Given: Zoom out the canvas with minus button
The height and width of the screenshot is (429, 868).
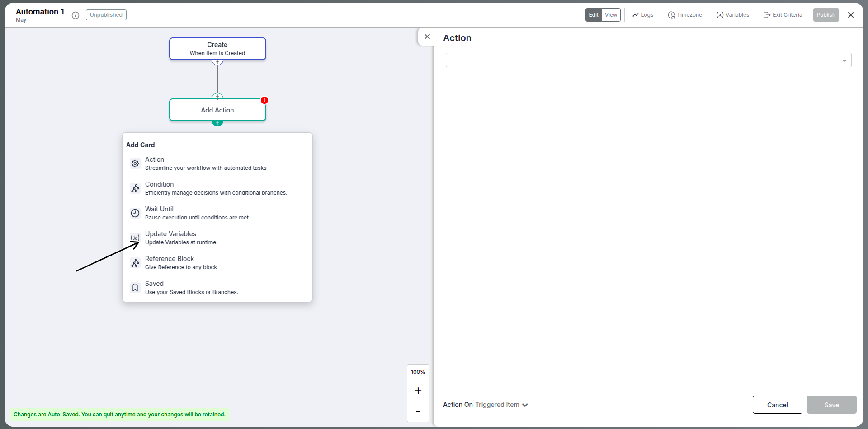Looking at the screenshot, I should pyautogui.click(x=418, y=411).
